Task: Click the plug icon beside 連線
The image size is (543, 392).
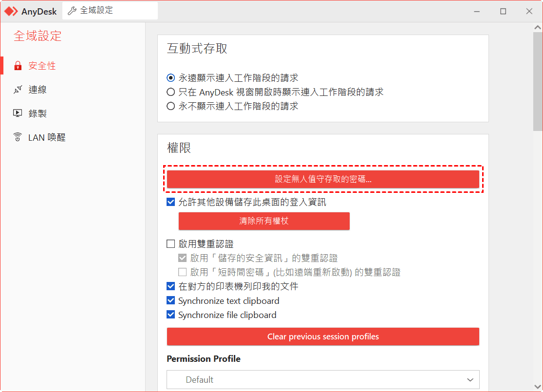Action: [x=18, y=90]
